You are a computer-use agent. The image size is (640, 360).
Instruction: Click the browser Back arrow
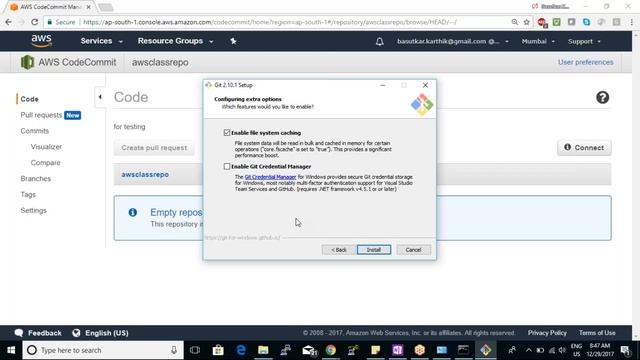[9, 22]
